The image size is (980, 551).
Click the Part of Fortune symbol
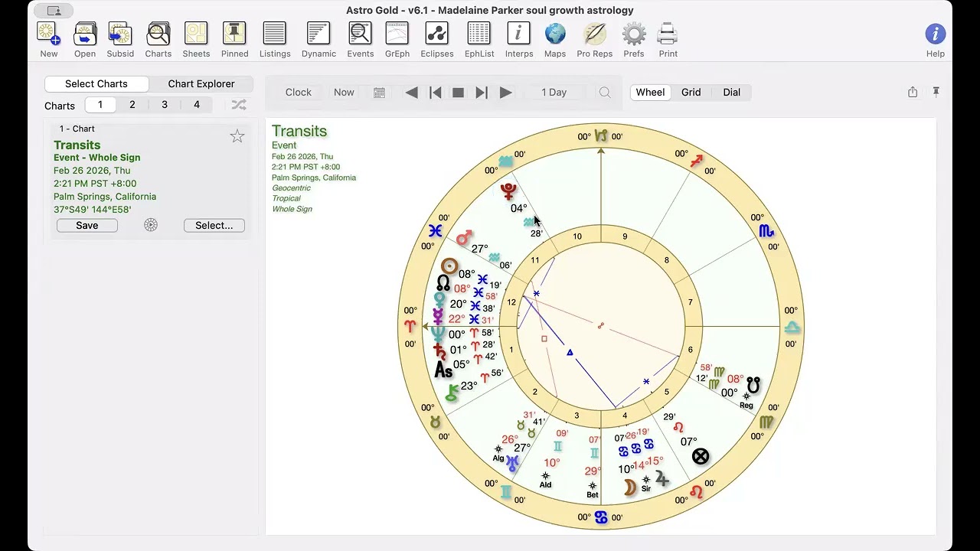pos(700,457)
